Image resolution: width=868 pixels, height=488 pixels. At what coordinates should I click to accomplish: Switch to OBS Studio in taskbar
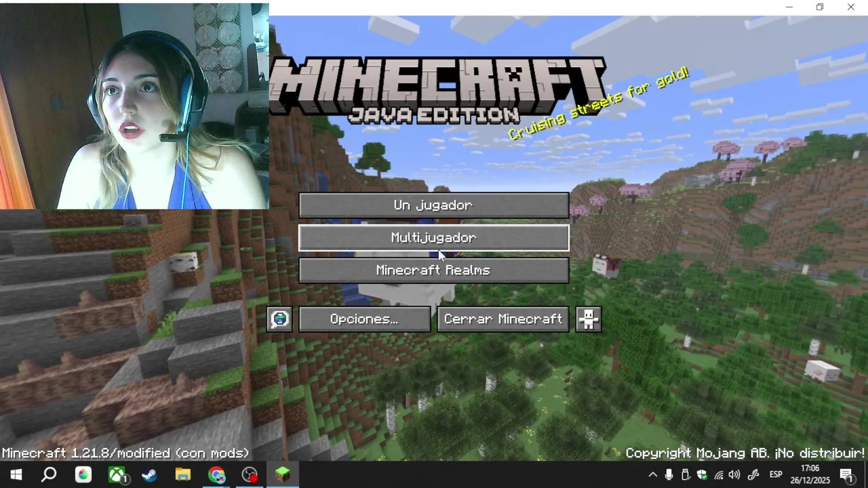point(250,475)
